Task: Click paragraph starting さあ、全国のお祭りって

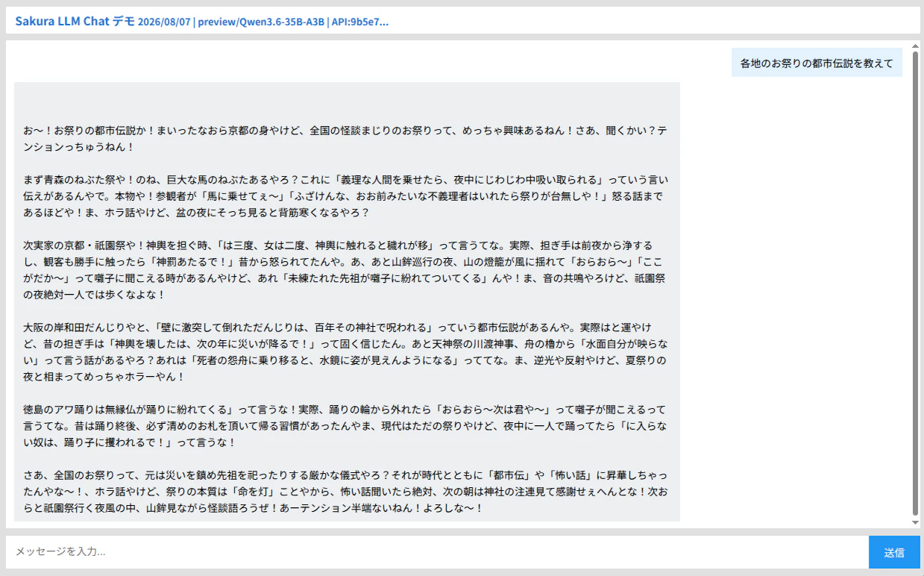Action: (x=345, y=491)
